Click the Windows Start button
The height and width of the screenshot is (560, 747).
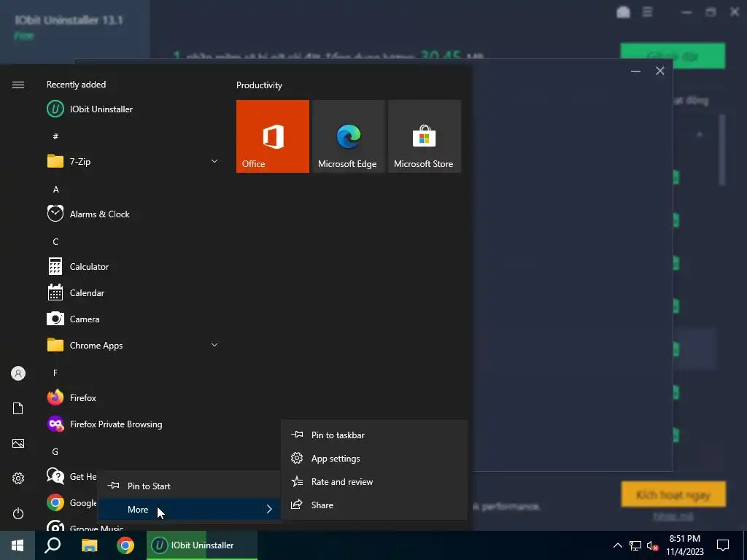click(18, 545)
